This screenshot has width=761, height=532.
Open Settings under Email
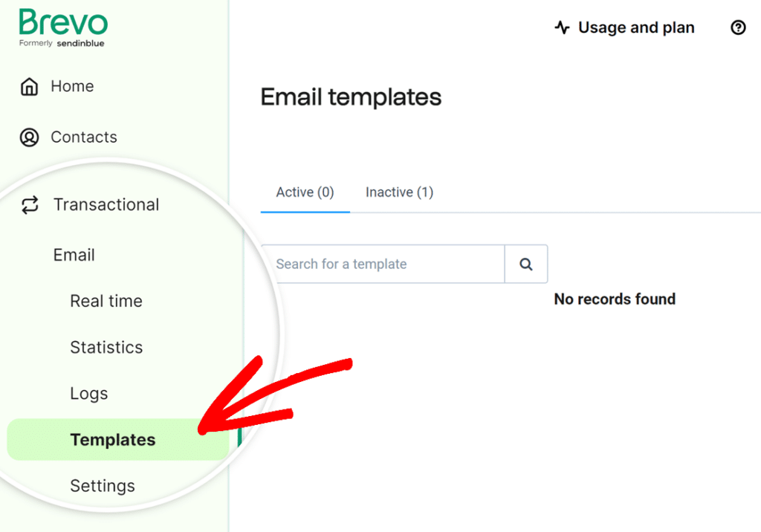(103, 486)
